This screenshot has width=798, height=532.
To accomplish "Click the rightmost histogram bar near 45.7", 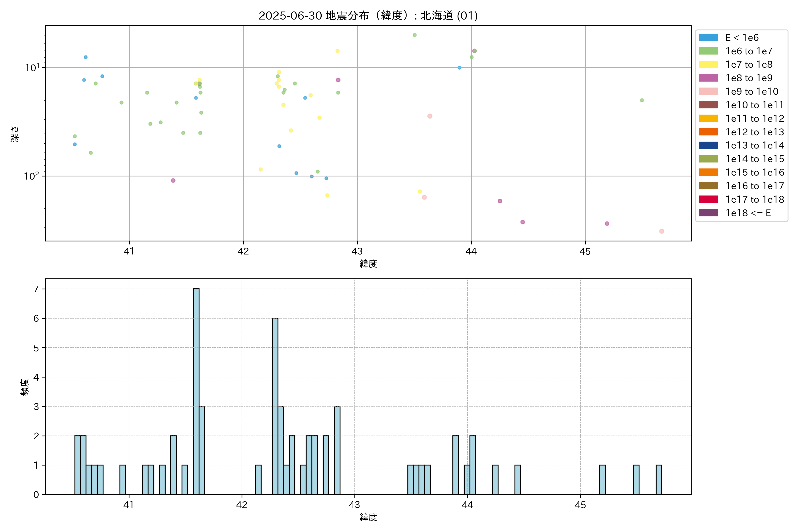I will [x=659, y=479].
